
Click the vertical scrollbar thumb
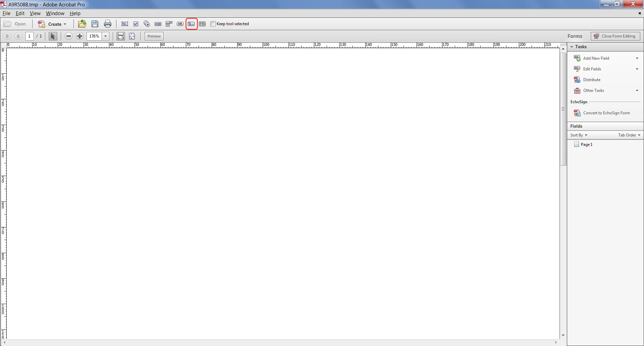pyautogui.click(x=563, y=109)
